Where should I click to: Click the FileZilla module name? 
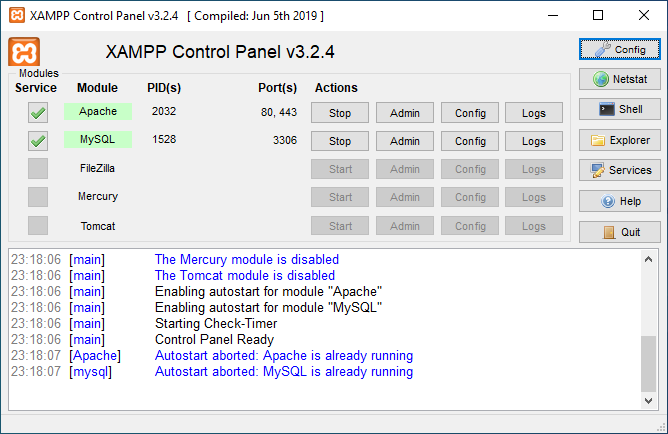(x=98, y=168)
